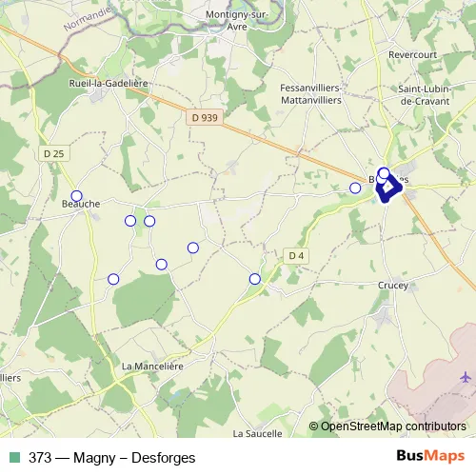Click the Crucey town label
This screenshot has width=476, height=476.
pos(393,286)
